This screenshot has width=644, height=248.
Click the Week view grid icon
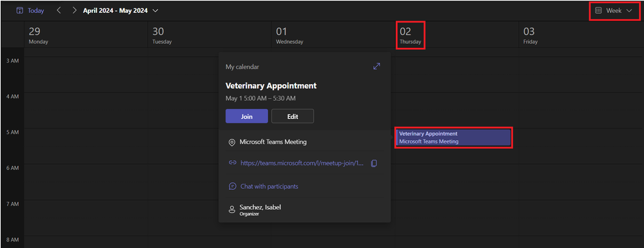click(x=598, y=11)
